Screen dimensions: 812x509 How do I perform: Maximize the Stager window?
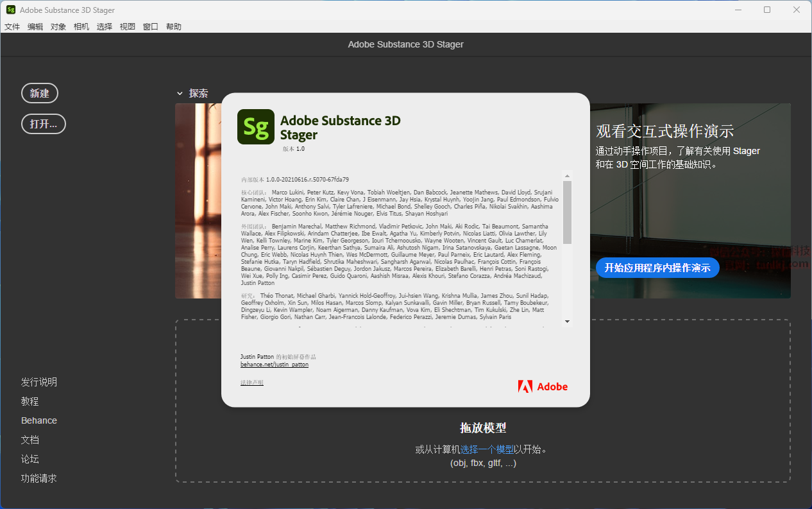point(767,10)
